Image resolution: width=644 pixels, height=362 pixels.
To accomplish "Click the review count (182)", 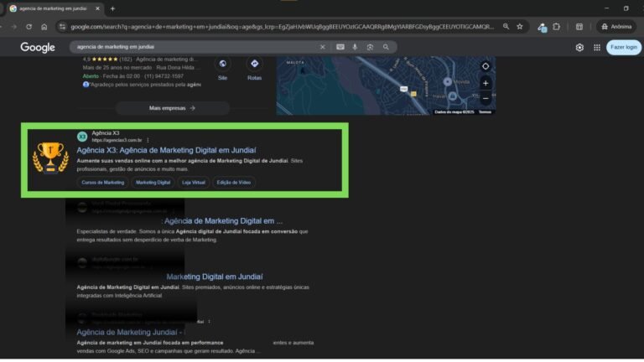I will tap(126, 59).
